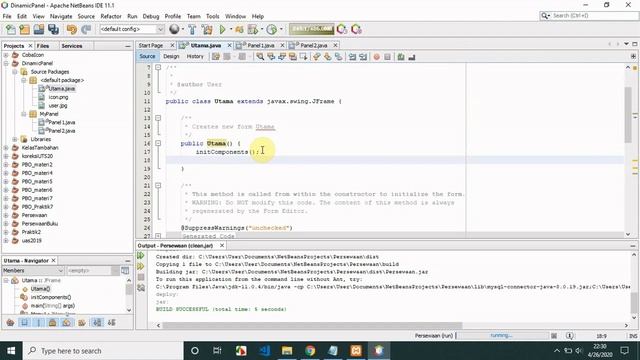Image resolution: width=640 pixels, height=360 pixels.
Task: Toggle Show Non-Public Members filter in Navigator
Action: coord(53,322)
